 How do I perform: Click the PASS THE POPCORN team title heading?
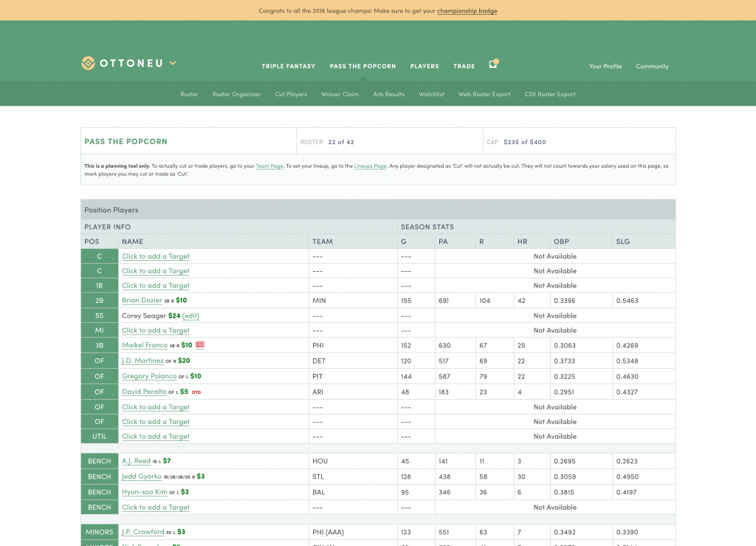click(x=126, y=141)
